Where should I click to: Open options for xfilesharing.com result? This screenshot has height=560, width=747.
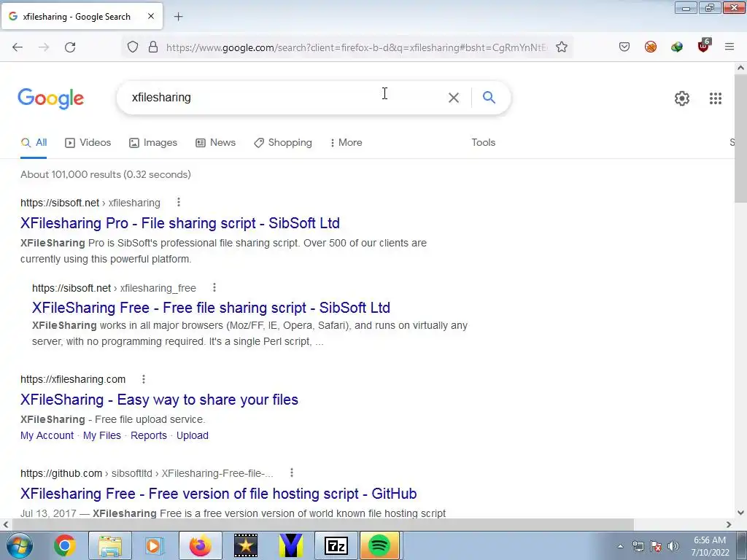point(144,379)
